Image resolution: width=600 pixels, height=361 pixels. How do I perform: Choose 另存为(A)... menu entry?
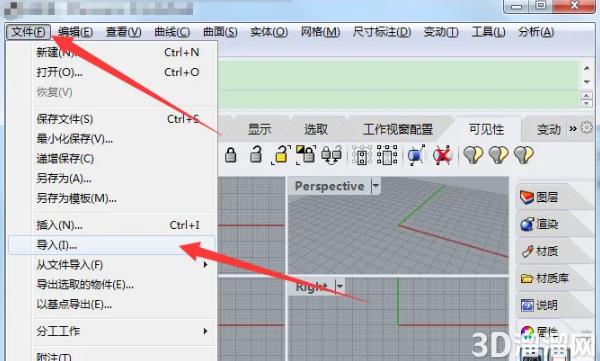[x=111, y=178]
